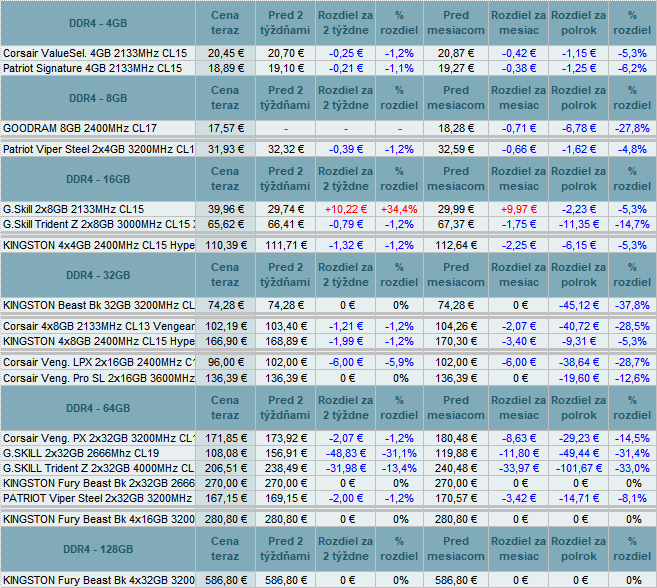Click KINGSTON Beast Bk 32GB 3200MHz name
The width and height of the screenshot is (657, 588).
[x=98, y=305]
